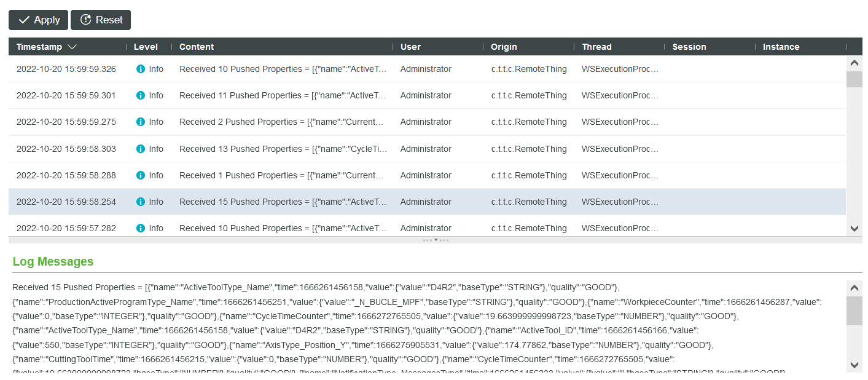Click the Info icon on the 15:59:59.326 row
The image size is (868, 380).
142,69
